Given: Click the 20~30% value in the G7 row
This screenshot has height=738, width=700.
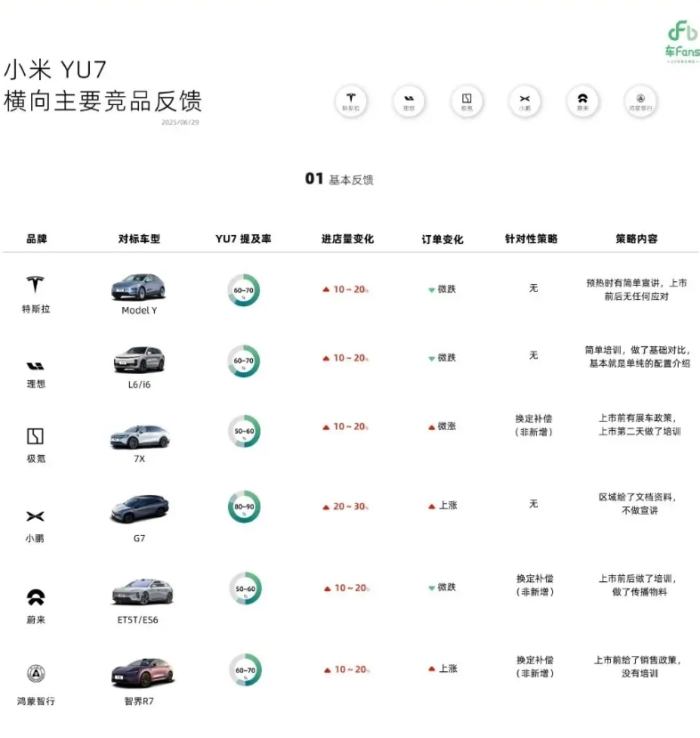Looking at the screenshot, I should [351, 507].
